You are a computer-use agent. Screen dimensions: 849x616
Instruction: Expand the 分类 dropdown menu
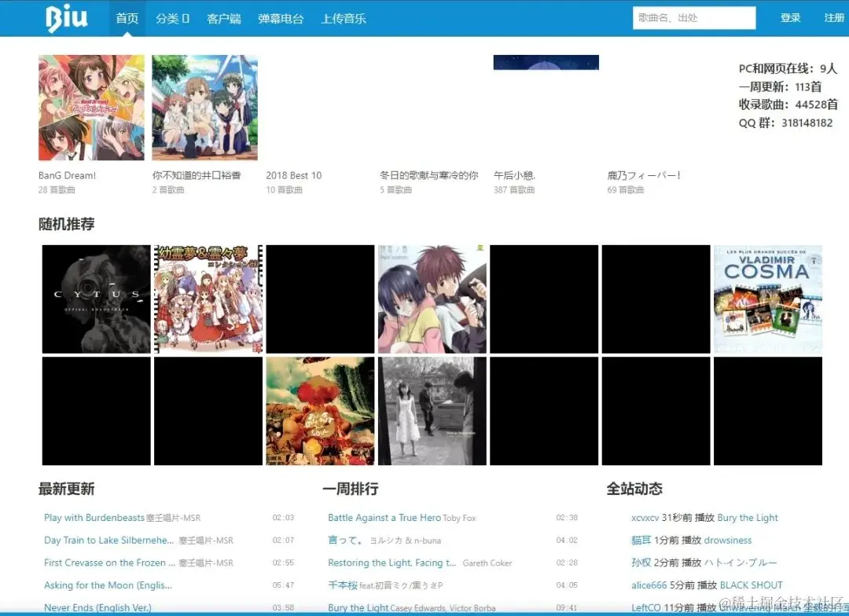click(x=172, y=18)
